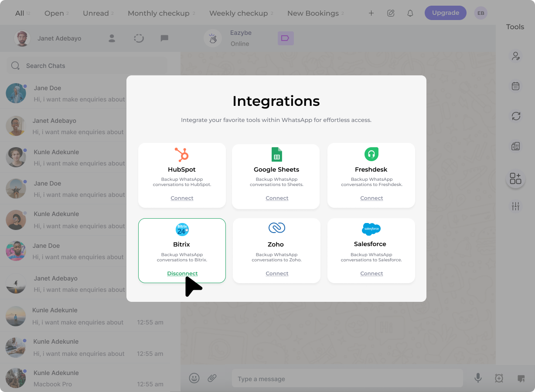Click the search magnifier icon

pos(15,66)
